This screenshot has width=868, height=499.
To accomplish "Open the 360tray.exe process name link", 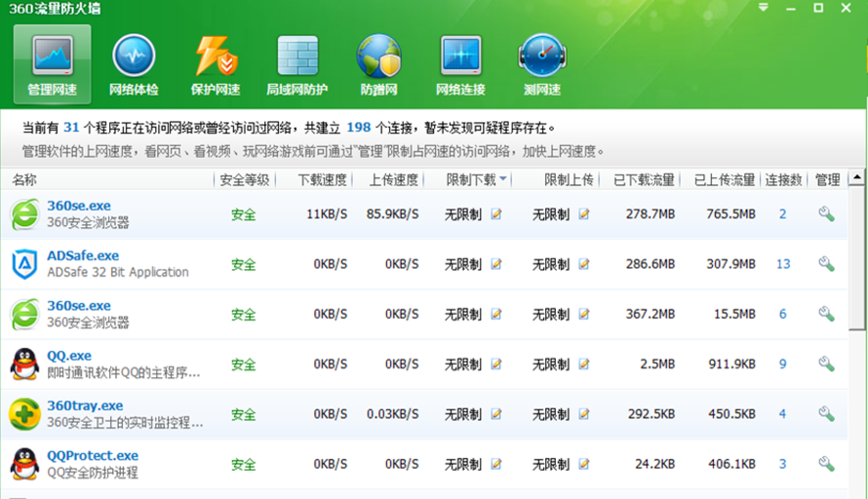I will coord(85,405).
